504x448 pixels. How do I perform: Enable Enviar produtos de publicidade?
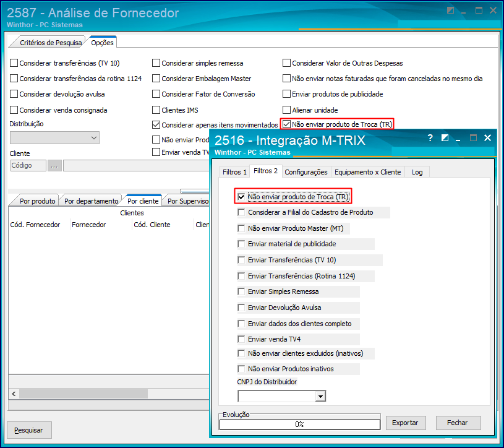click(286, 93)
